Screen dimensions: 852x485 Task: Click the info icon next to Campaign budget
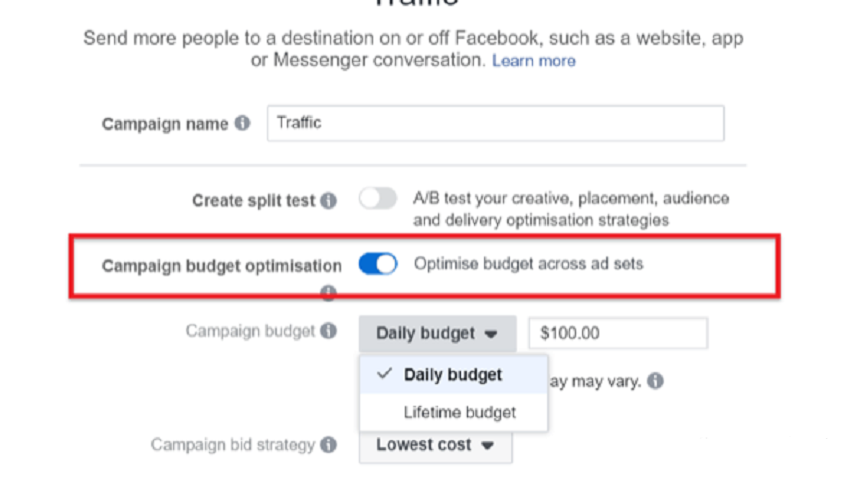pos(328,331)
